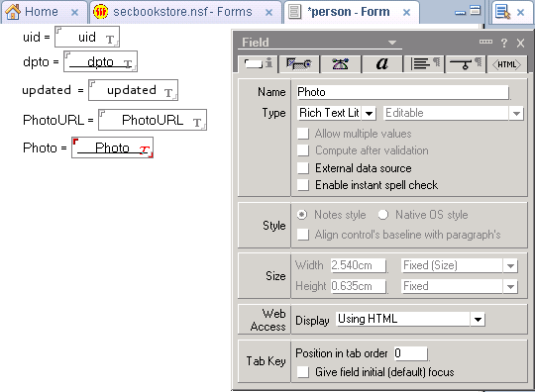This screenshot has width=535, height=392.
Task: Click the secbookstore.nsf tab icon
Action: [x=101, y=12]
